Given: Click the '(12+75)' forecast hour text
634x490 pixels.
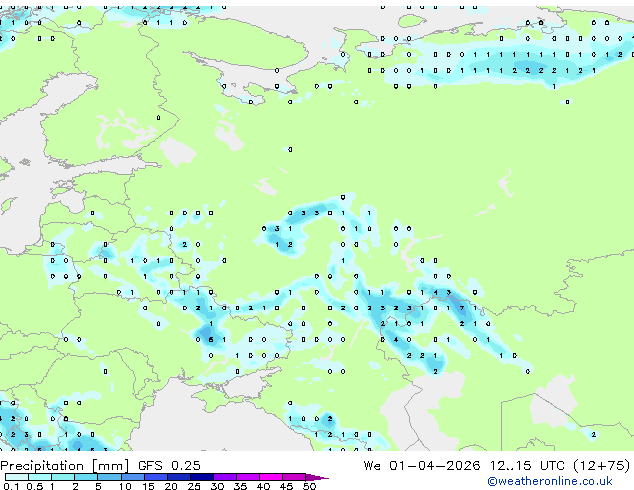Looking at the screenshot, I should click(x=601, y=466).
